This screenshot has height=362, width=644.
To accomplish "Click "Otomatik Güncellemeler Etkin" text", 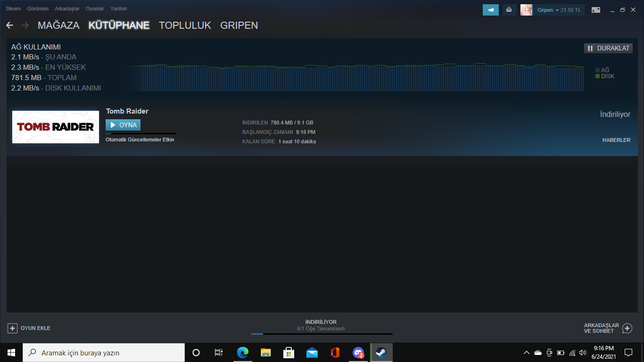I will (x=140, y=140).
